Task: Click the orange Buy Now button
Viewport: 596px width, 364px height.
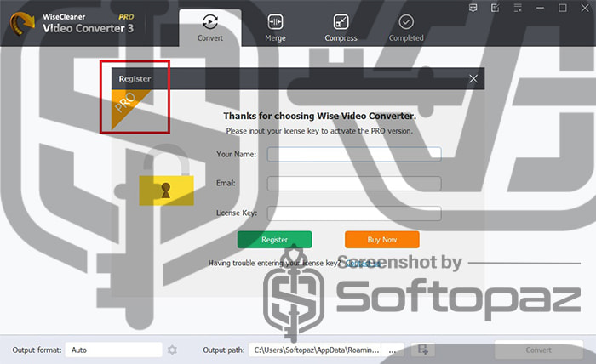Action: pyautogui.click(x=382, y=240)
